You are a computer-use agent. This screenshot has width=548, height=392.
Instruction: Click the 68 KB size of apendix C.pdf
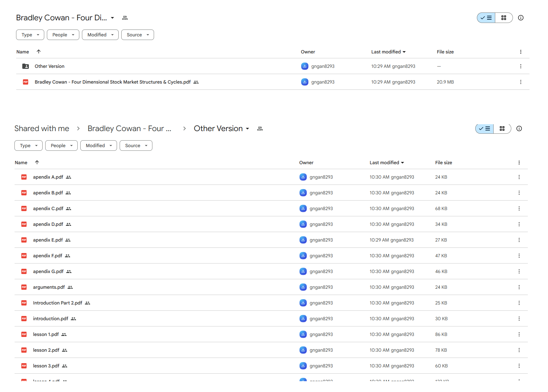tap(441, 208)
